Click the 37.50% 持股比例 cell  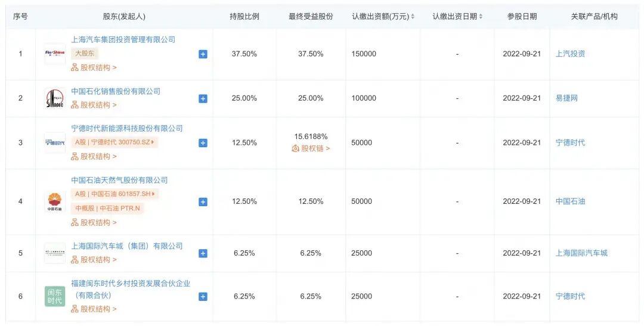(244, 54)
